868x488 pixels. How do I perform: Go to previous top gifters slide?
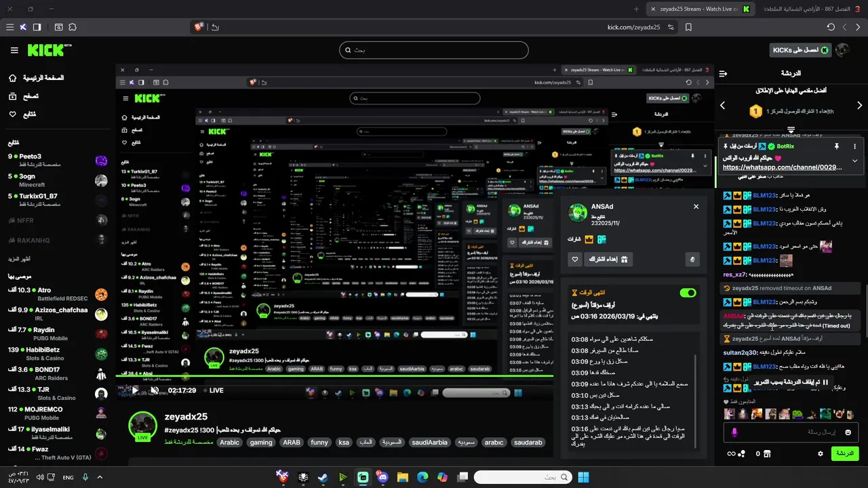pyautogui.click(x=722, y=105)
